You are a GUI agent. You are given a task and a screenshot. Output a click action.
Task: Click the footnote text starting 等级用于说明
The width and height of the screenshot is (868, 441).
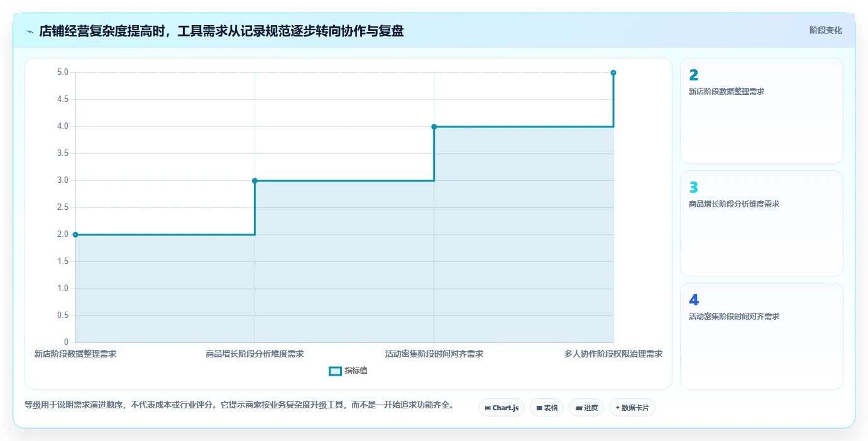pos(239,405)
